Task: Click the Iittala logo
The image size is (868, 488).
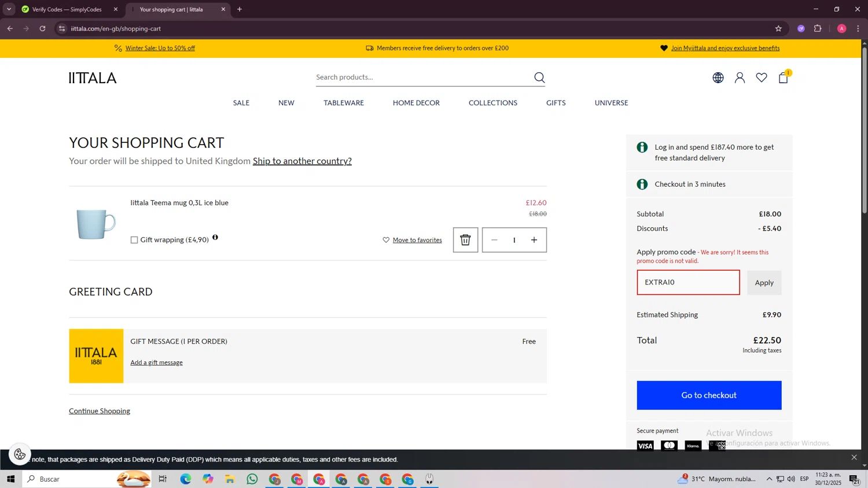Action: [93, 78]
